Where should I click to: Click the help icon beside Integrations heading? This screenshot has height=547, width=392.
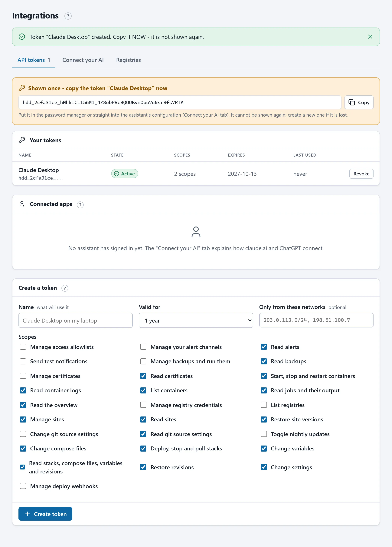click(68, 16)
